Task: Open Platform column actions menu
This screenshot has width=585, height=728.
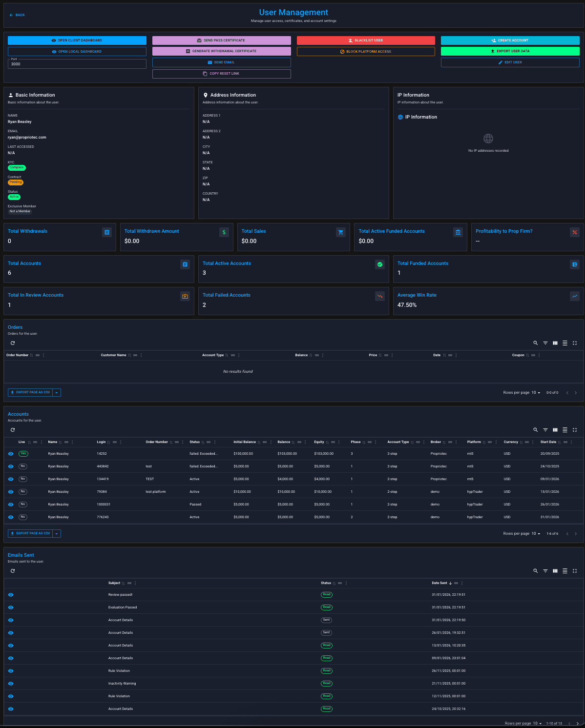Action: [x=496, y=442]
